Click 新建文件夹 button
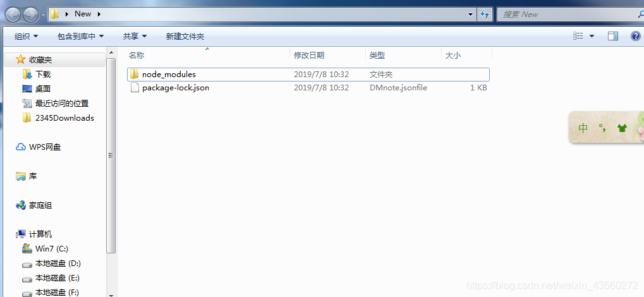 pos(185,36)
